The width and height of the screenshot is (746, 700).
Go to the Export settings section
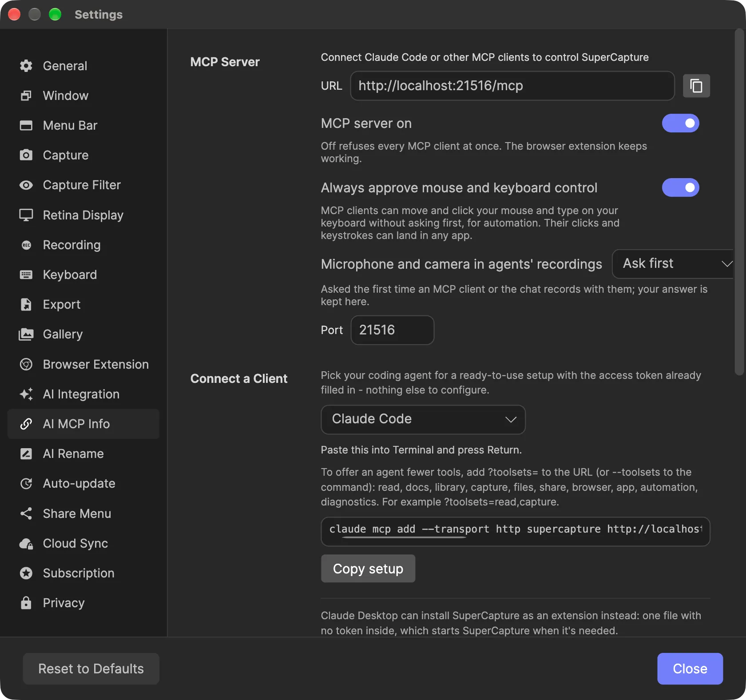(83, 304)
